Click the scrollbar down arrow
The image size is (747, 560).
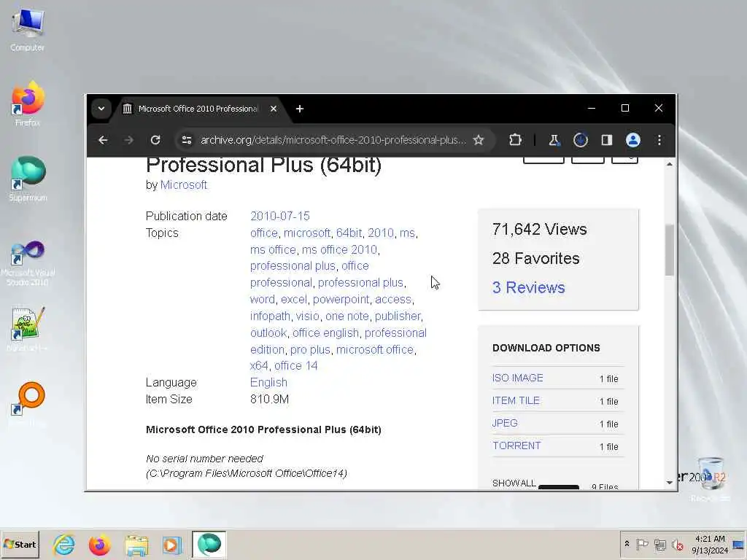coord(670,483)
